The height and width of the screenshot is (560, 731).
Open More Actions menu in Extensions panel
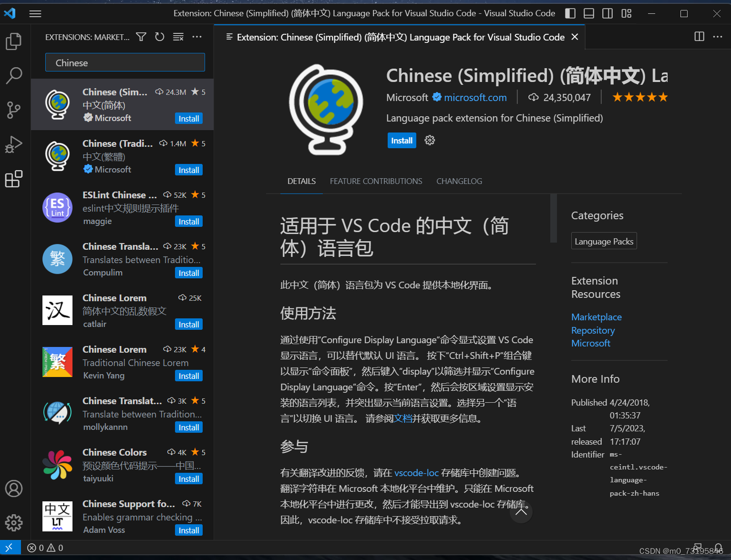[197, 37]
